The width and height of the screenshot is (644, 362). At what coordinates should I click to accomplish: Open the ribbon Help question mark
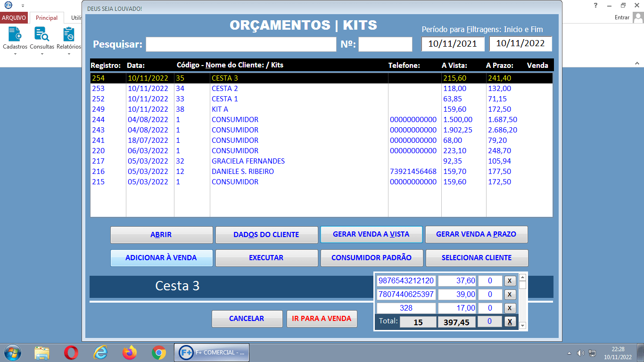(596, 5)
